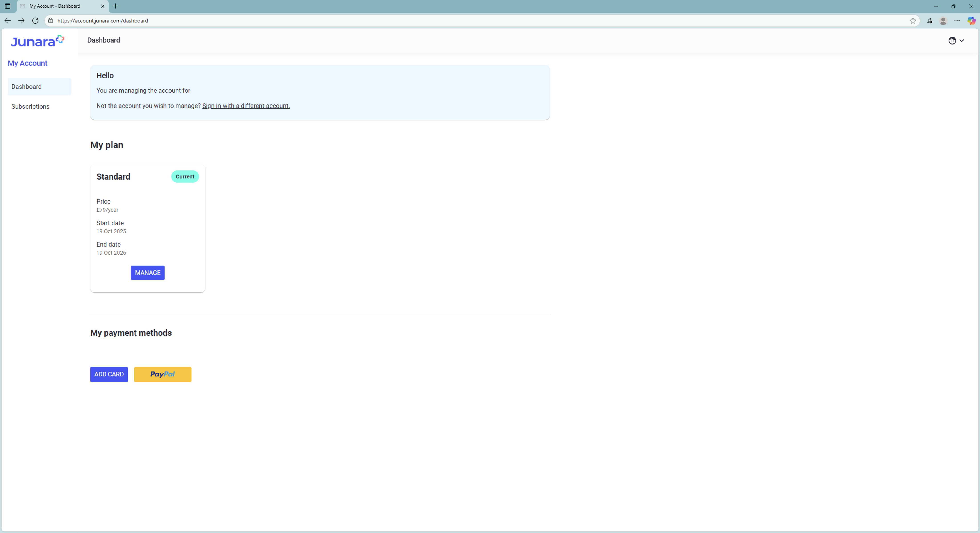Viewport: 980px width, 533px height.
Task: Click the My Account heading link
Action: click(27, 63)
